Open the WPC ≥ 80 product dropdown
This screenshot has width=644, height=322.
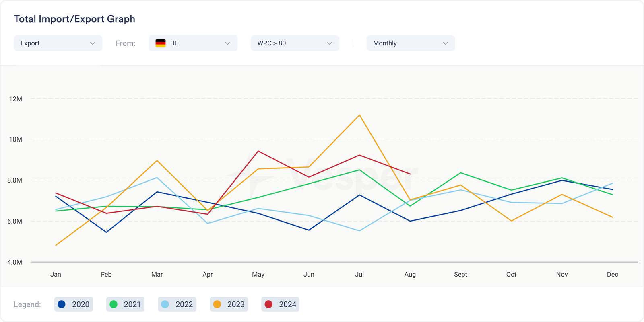[295, 43]
